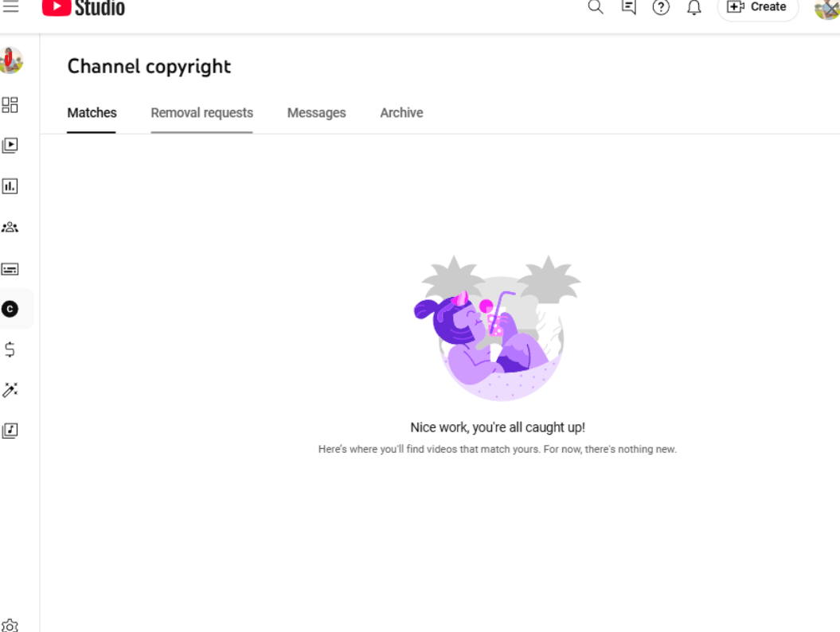The height and width of the screenshot is (632, 840).
Task: Open the send feedback icon
Action: tap(628, 7)
